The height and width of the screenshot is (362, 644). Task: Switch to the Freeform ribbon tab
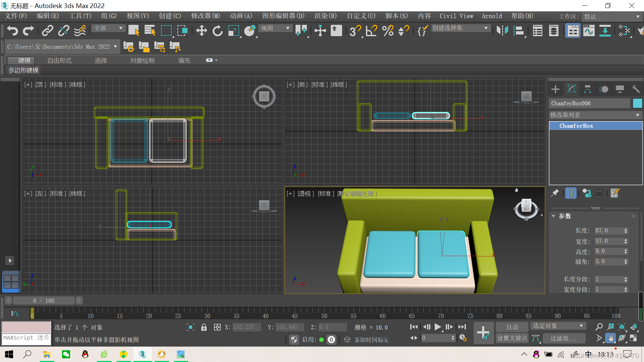59,61
